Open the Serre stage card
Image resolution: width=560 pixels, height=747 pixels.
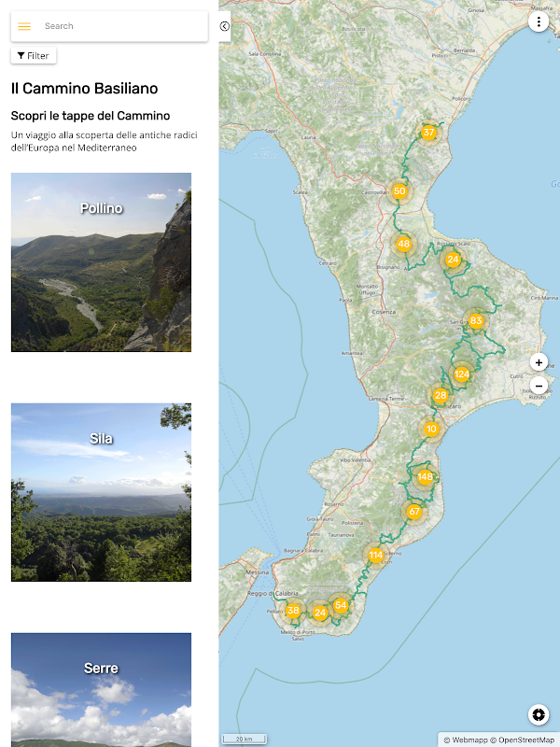101,690
